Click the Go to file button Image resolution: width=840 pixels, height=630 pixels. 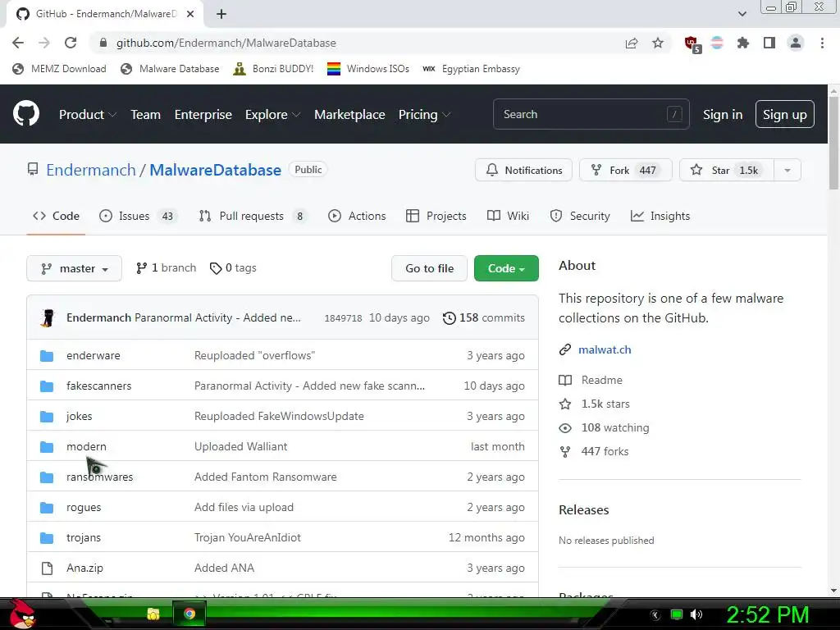tap(429, 268)
